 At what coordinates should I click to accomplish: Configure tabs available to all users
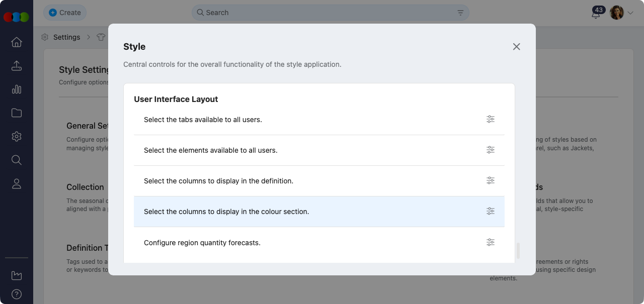click(490, 120)
